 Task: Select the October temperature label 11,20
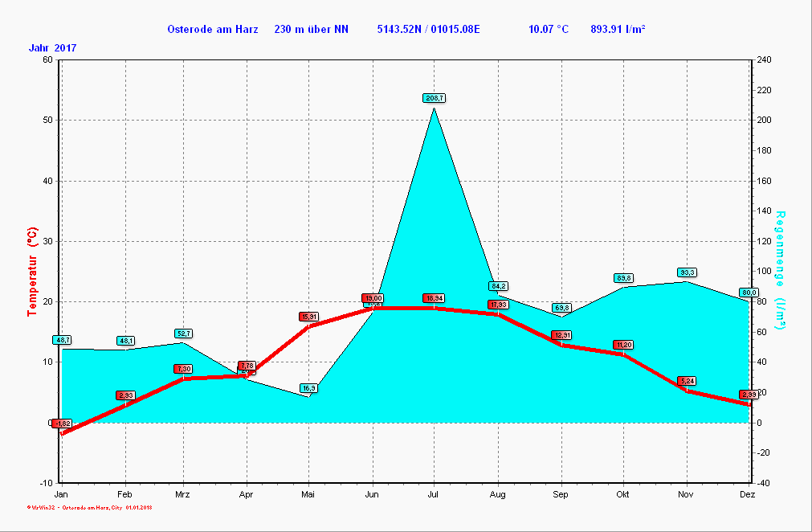click(624, 345)
